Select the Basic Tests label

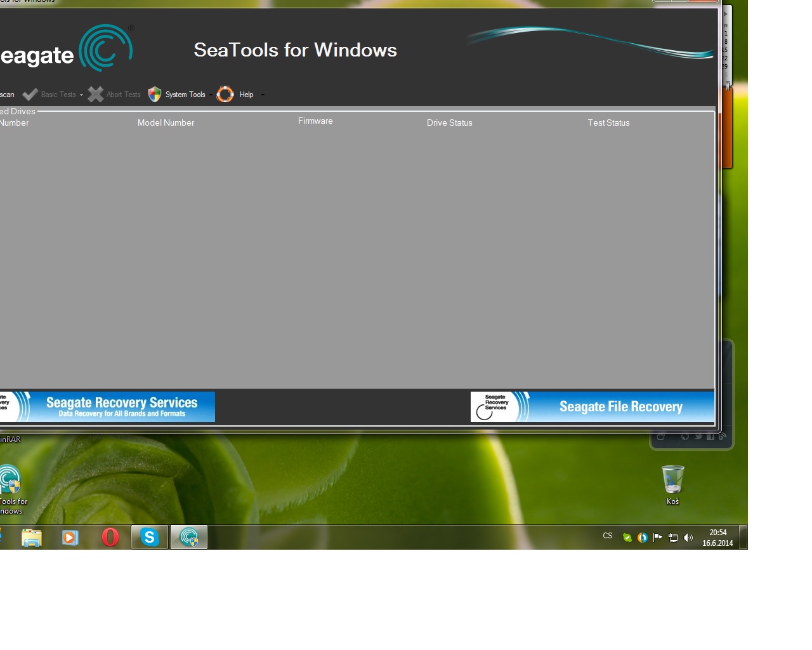click(58, 95)
